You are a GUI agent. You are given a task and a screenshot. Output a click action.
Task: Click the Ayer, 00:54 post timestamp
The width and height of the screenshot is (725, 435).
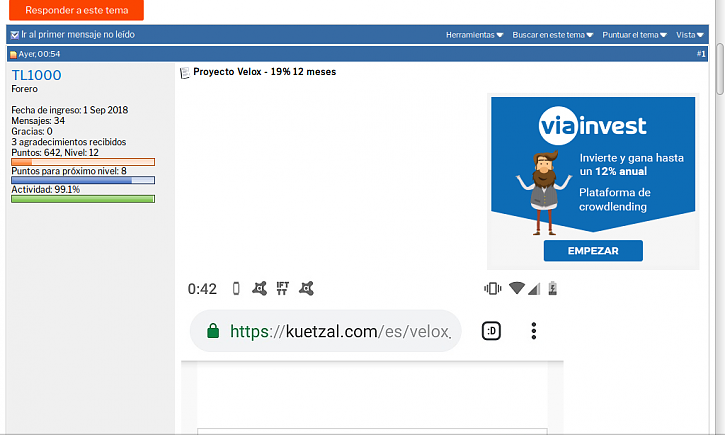[39, 54]
